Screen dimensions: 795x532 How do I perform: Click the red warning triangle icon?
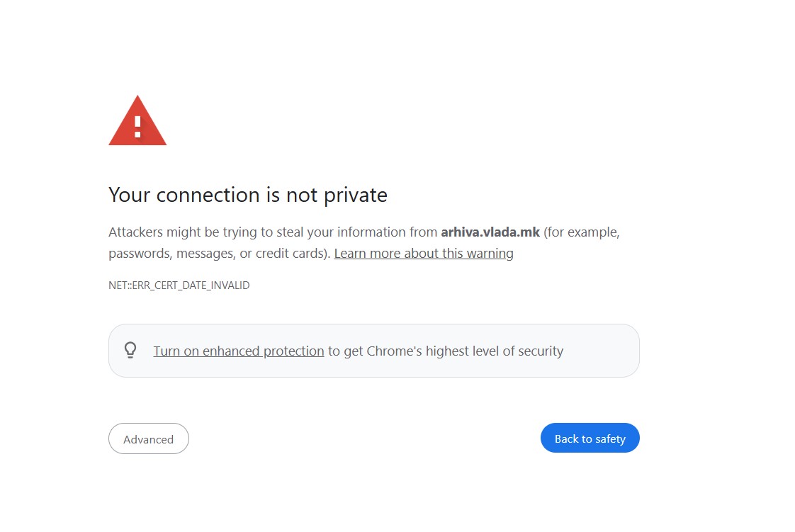click(x=137, y=123)
